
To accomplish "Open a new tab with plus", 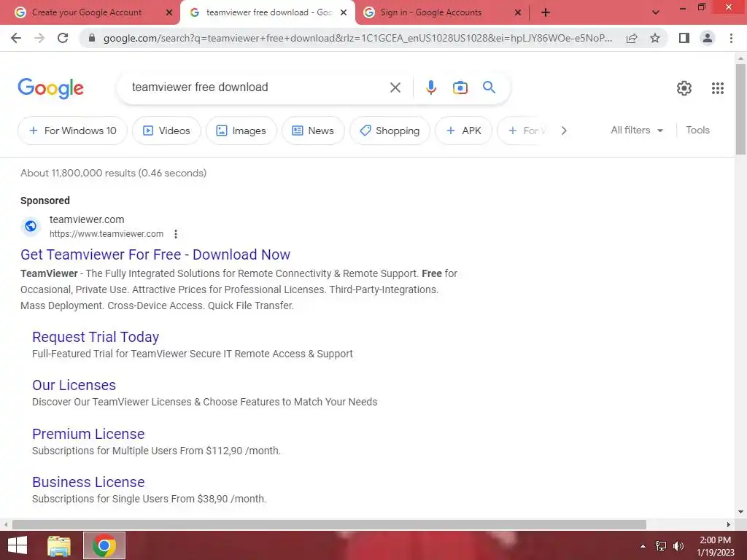I will tap(546, 12).
